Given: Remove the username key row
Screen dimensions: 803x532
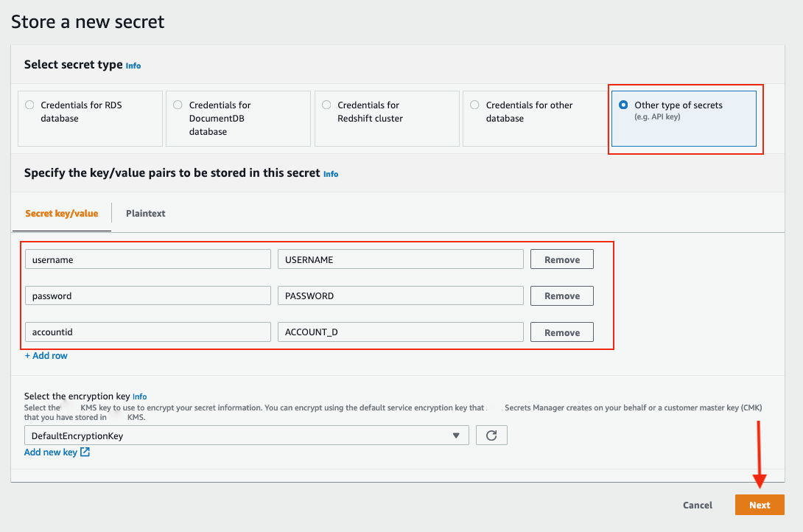Looking at the screenshot, I should coord(561,259).
